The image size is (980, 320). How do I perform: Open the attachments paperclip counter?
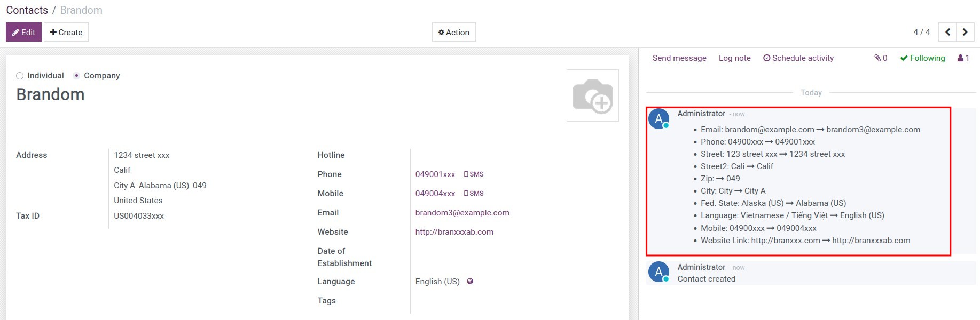pos(881,58)
